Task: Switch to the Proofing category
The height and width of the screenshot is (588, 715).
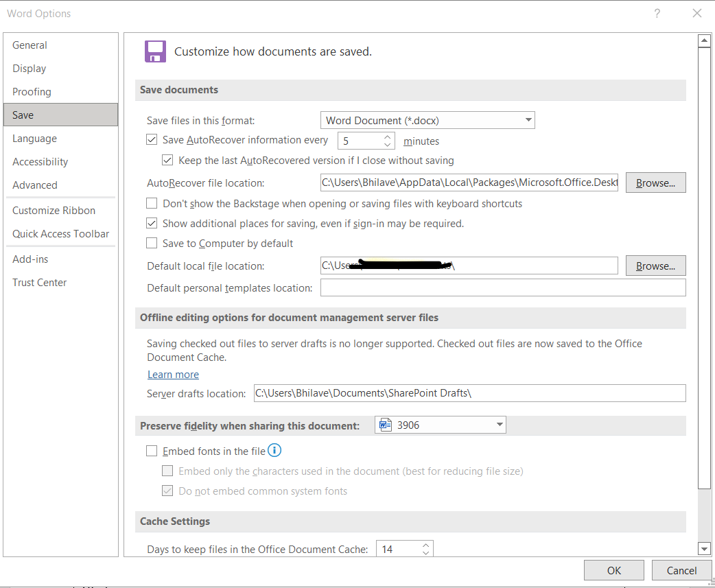Action: click(32, 92)
